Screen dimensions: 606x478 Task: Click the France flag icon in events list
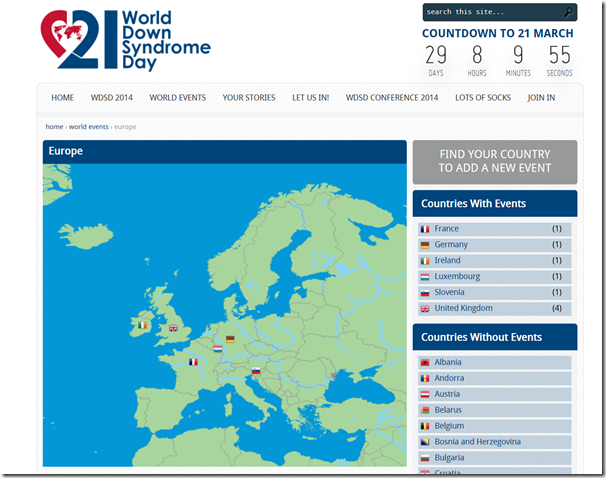pyautogui.click(x=425, y=229)
